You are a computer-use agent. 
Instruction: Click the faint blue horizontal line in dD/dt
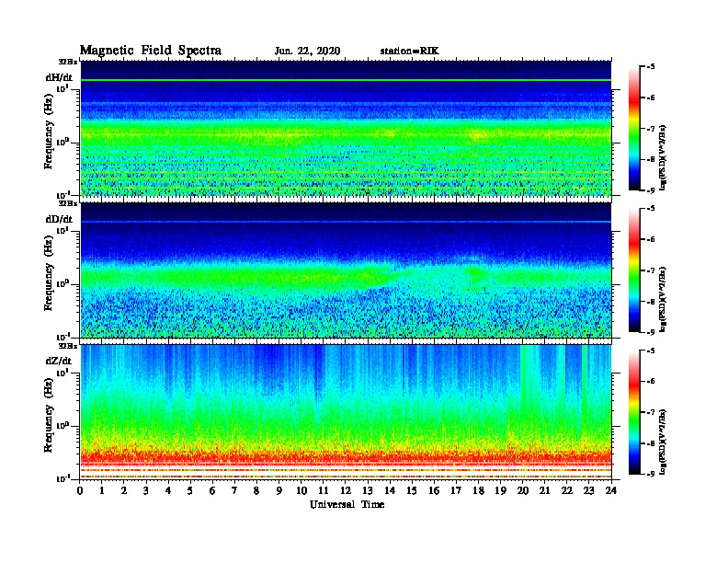click(346, 222)
